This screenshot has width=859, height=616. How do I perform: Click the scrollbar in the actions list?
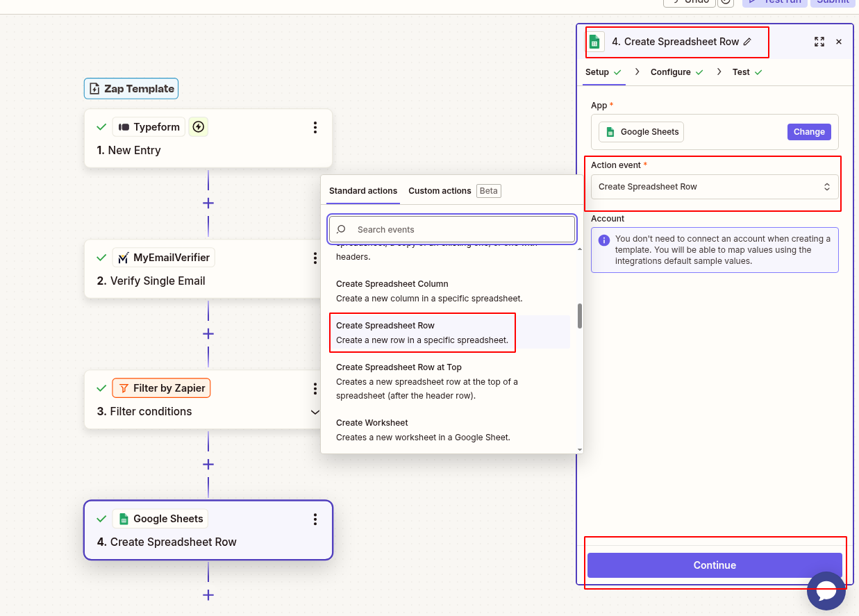click(578, 316)
